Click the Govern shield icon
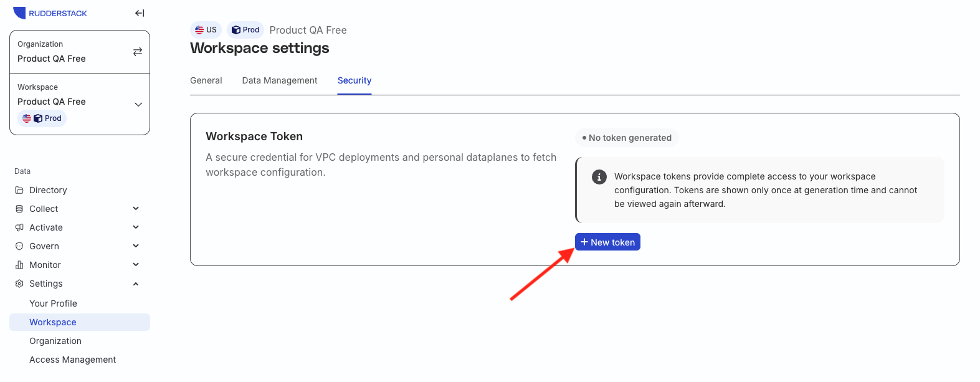Image resolution: width=980 pixels, height=382 pixels. (19, 246)
